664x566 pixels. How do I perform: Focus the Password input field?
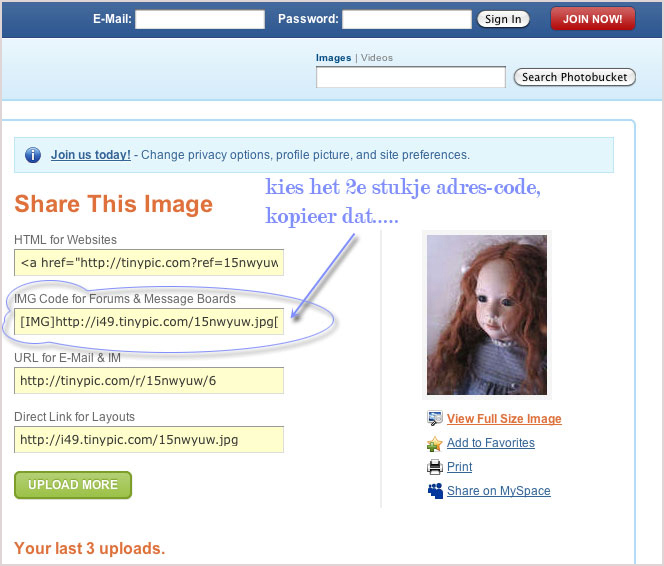click(x=406, y=19)
